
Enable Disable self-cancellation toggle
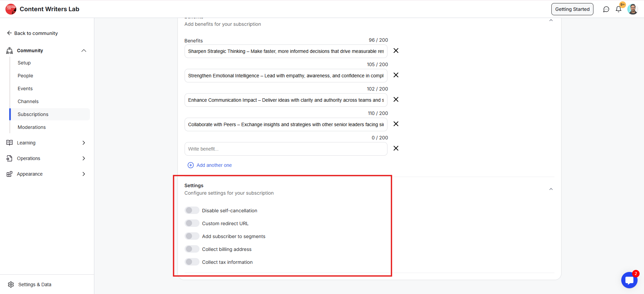pos(192,211)
